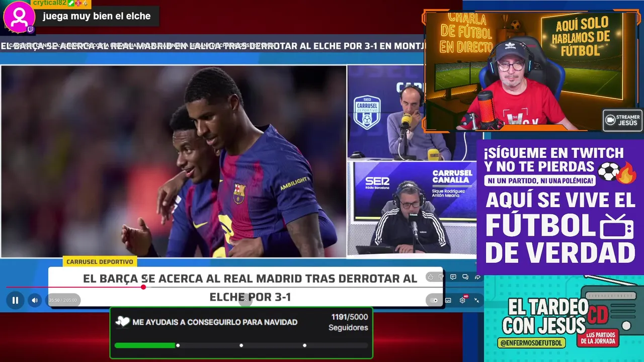Click the small Twitch badge under the avatar
Viewport: 644px width, 362px height.
(30, 30)
